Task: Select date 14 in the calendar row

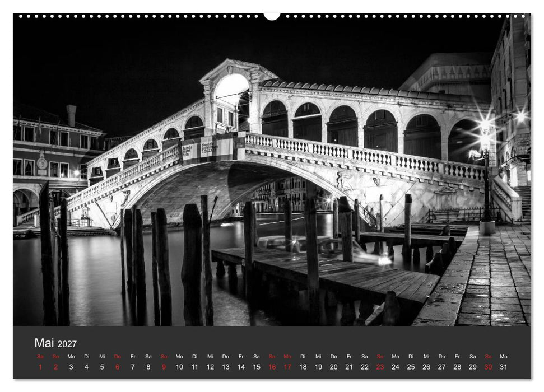Action: (241, 367)
